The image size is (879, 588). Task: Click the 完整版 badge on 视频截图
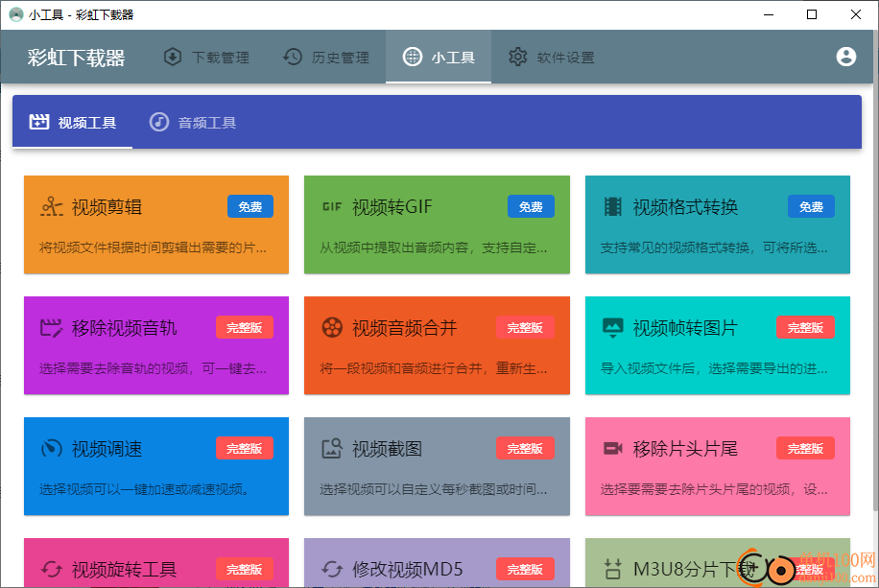coord(525,448)
